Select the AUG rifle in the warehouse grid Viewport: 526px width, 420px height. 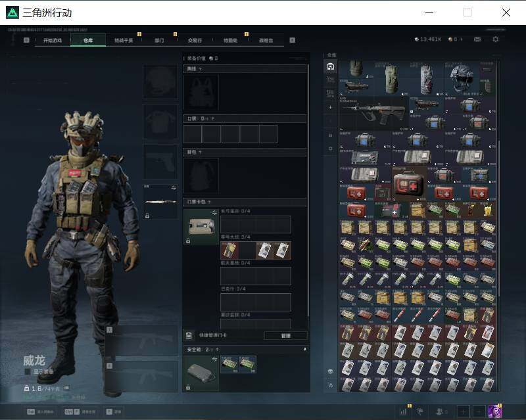(373, 114)
